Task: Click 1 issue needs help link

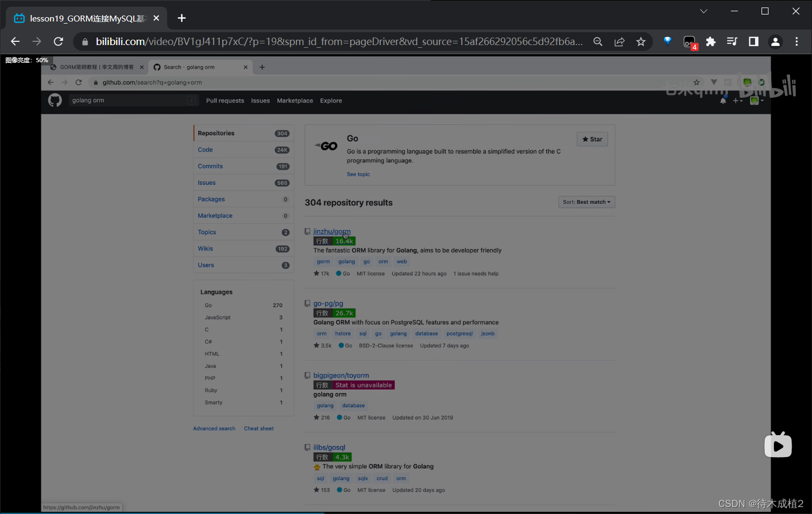Action: 476,274
